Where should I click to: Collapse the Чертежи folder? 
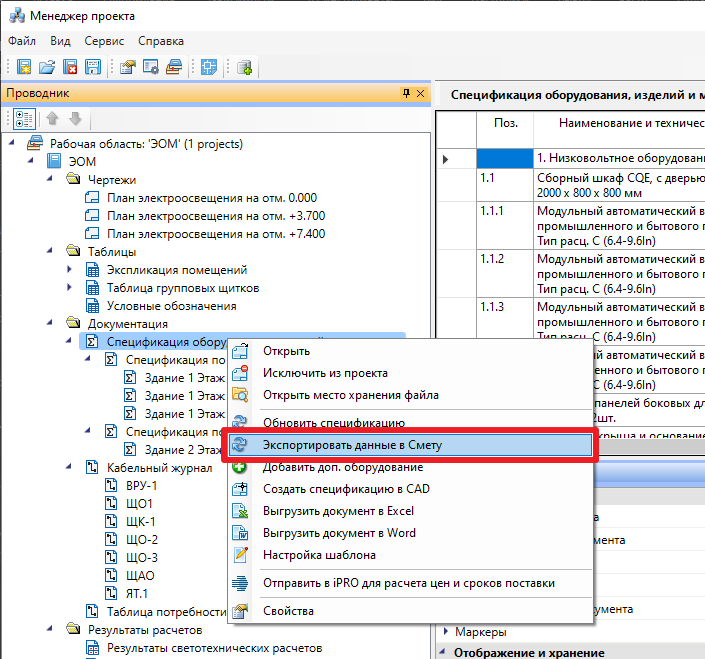point(49,179)
